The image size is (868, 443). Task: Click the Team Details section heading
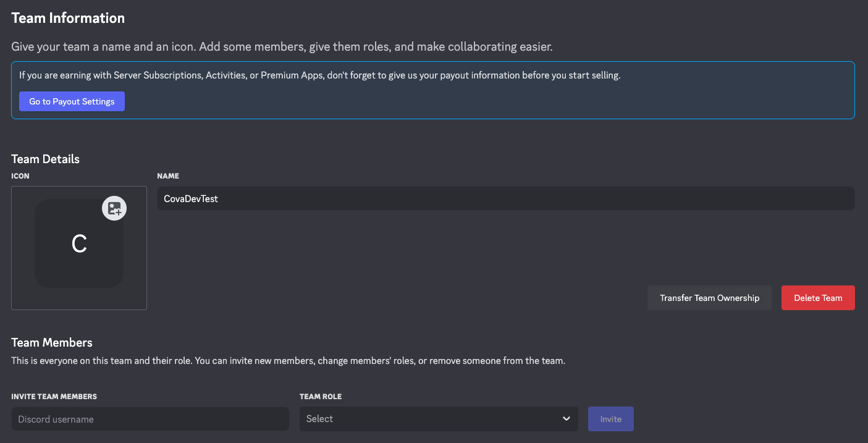tap(46, 159)
